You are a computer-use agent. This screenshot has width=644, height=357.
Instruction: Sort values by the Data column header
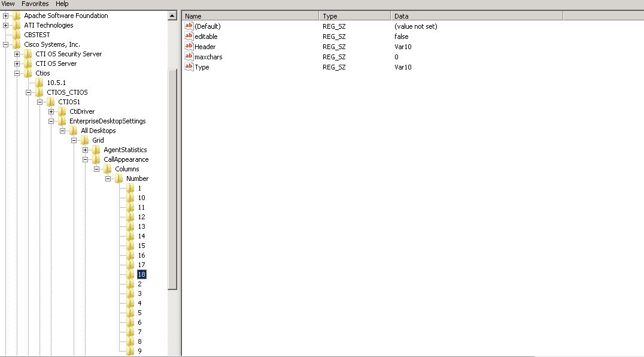click(477, 16)
